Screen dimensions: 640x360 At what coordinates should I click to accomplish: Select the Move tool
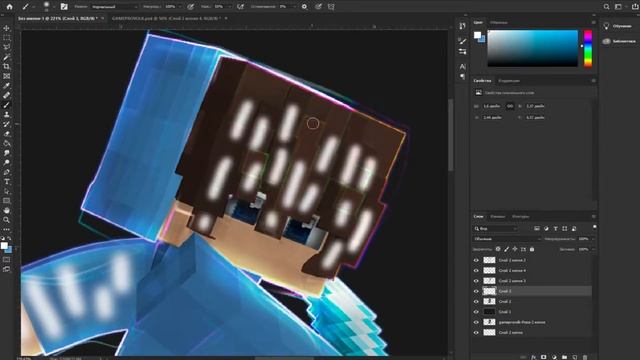[x=7, y=28]
